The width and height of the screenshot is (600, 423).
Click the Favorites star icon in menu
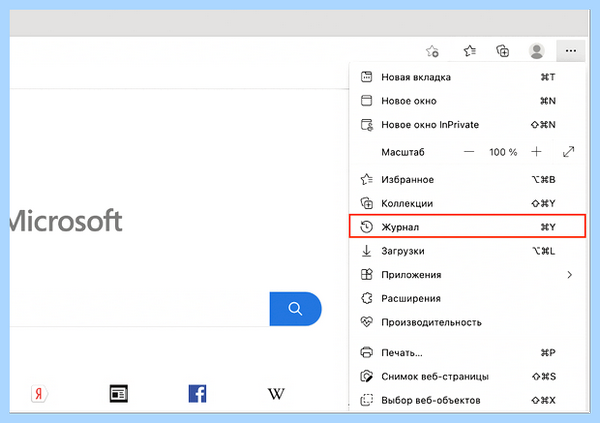[366, 179]
